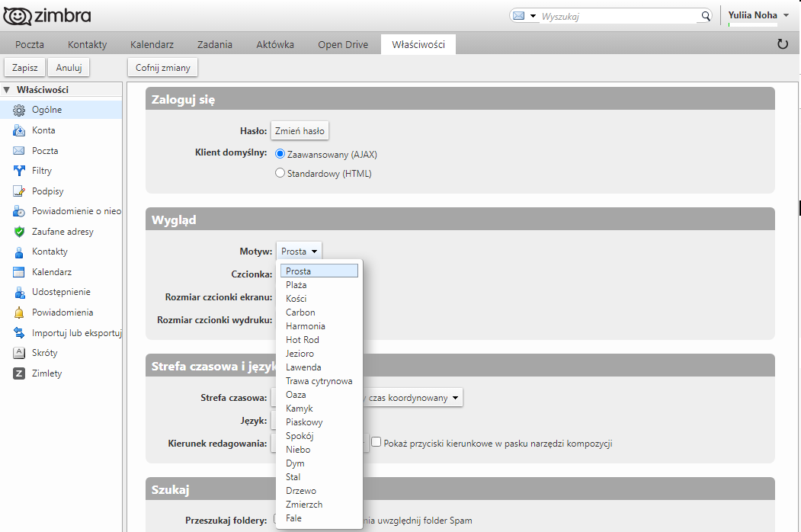
Task: Click the green storage quota bar
Action: (x=753, y=25)
